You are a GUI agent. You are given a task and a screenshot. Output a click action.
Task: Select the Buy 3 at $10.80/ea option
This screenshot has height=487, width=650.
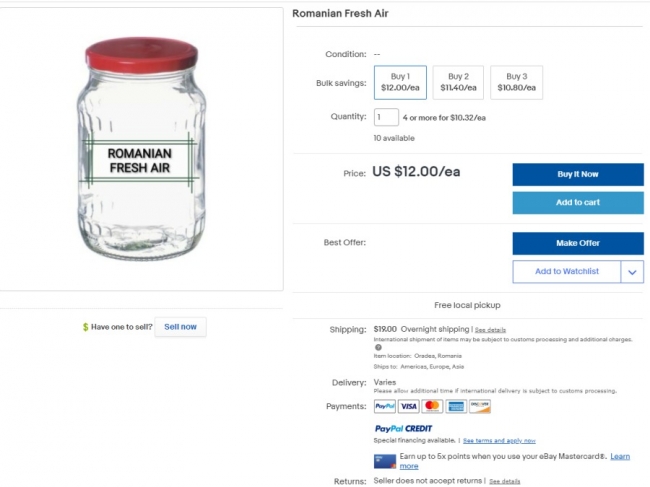point(517,82)
